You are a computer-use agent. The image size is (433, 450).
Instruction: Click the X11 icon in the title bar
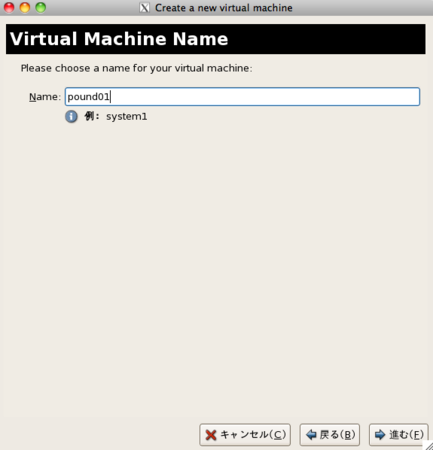(144, 8)
